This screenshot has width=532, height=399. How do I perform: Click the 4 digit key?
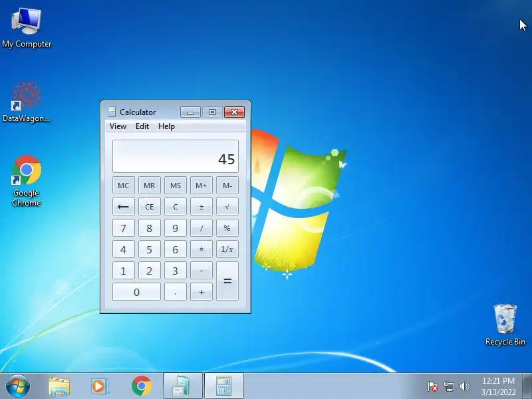pyautogui.click(x=124, y=249)
